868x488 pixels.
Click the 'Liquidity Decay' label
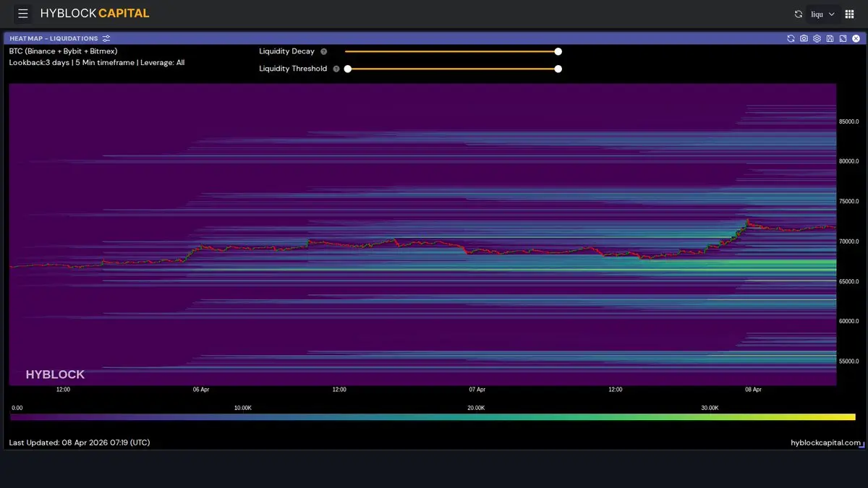click(x=287, y=51)
